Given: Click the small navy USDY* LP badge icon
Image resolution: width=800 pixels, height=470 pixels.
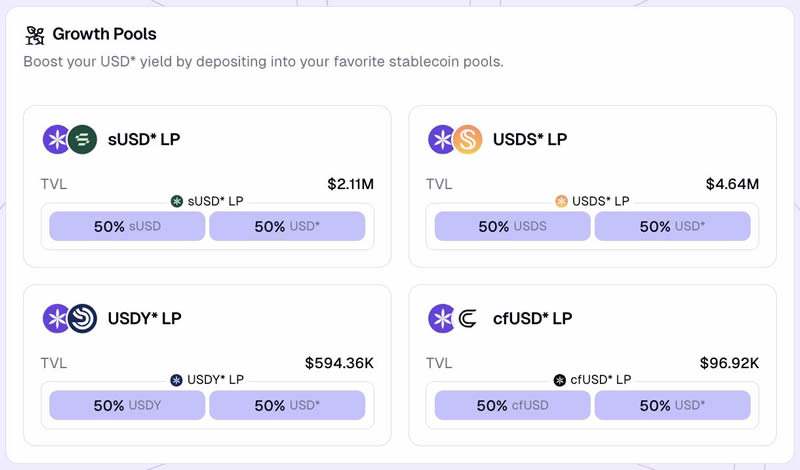Looking at the screenshot, I should click(177, 380).
